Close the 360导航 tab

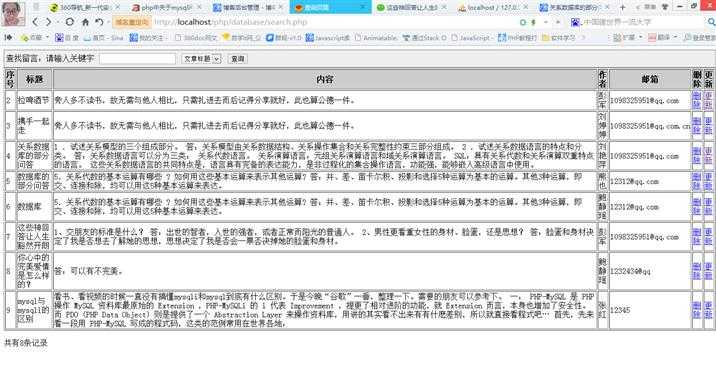coord(118,7)
